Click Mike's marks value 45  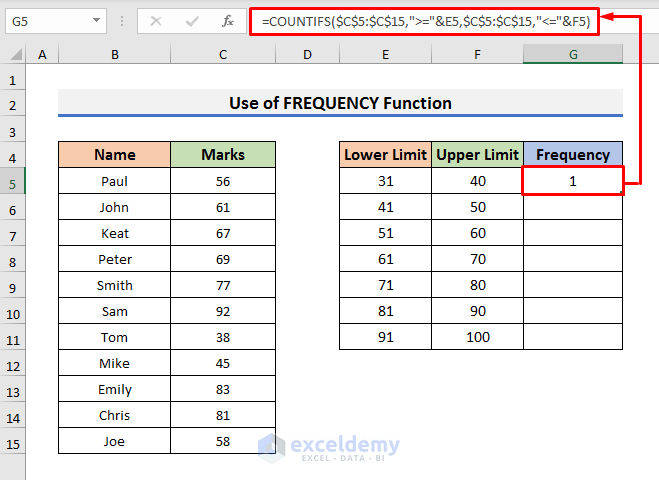tap(223, 363)
